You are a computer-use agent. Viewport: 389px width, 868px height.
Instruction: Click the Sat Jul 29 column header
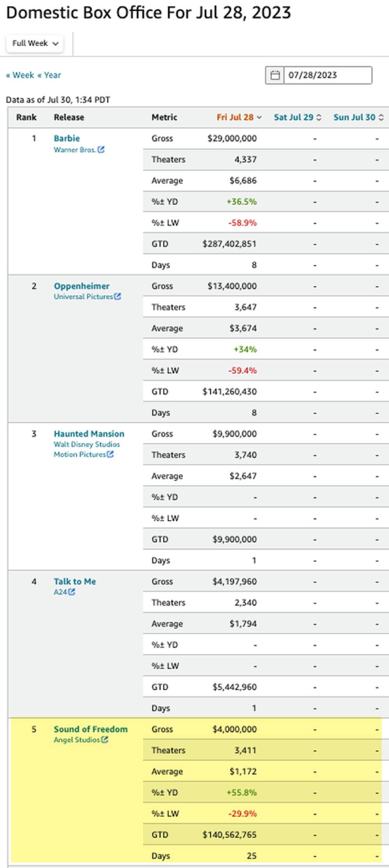293,117
